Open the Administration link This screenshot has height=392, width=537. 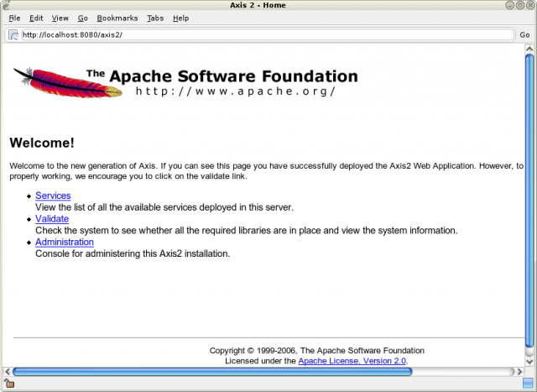coord(65,243)
